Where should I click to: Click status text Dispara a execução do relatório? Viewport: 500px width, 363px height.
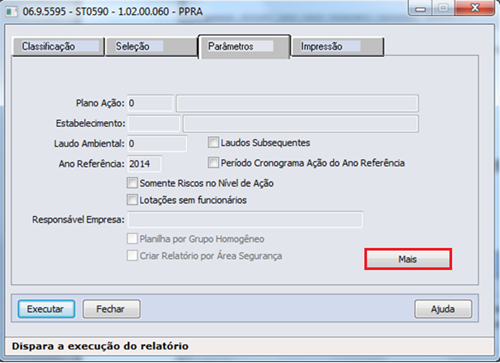click(x=100, y=346)
